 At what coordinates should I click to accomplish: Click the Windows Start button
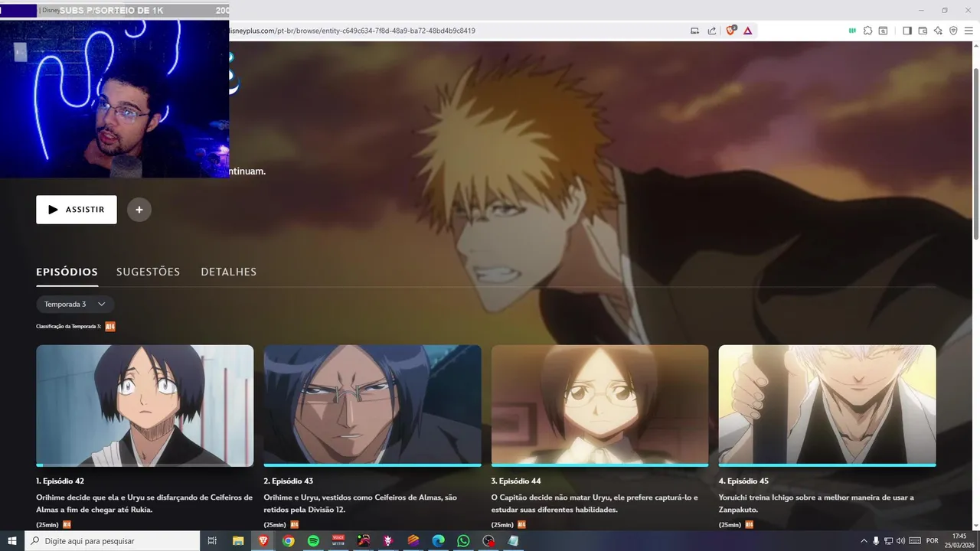click(x=12, y=541)
